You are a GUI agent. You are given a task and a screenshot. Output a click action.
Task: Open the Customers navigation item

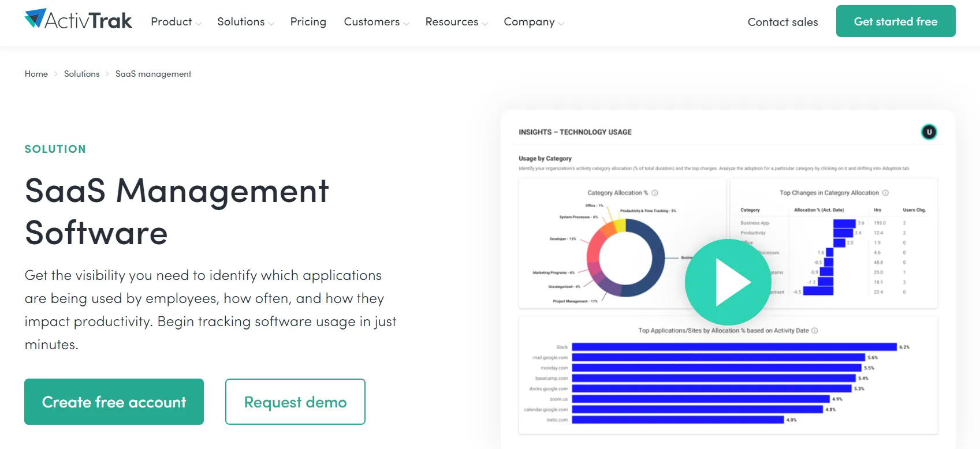click(372, 22)
